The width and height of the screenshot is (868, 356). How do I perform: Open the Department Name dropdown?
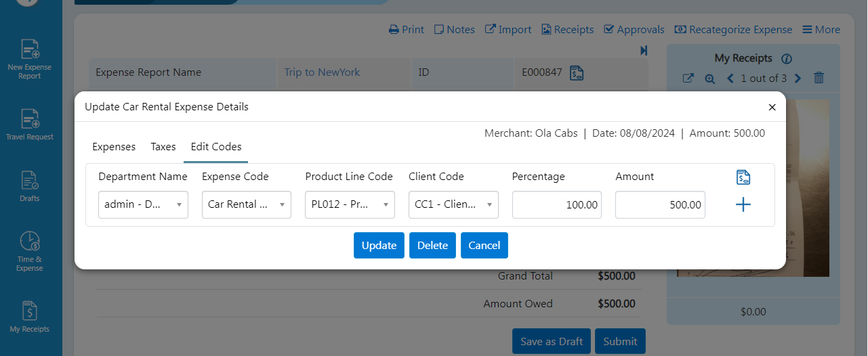point(143,204)
